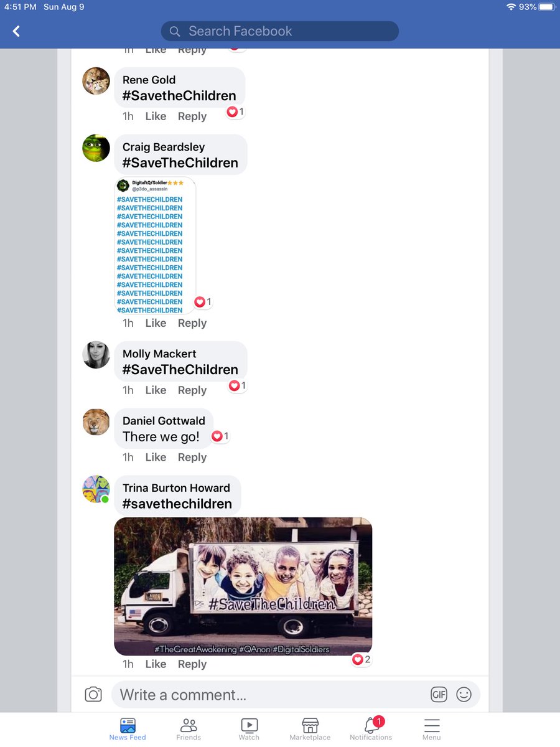
Task: Go to the Marketplace tab
Action: click(310, 729)
